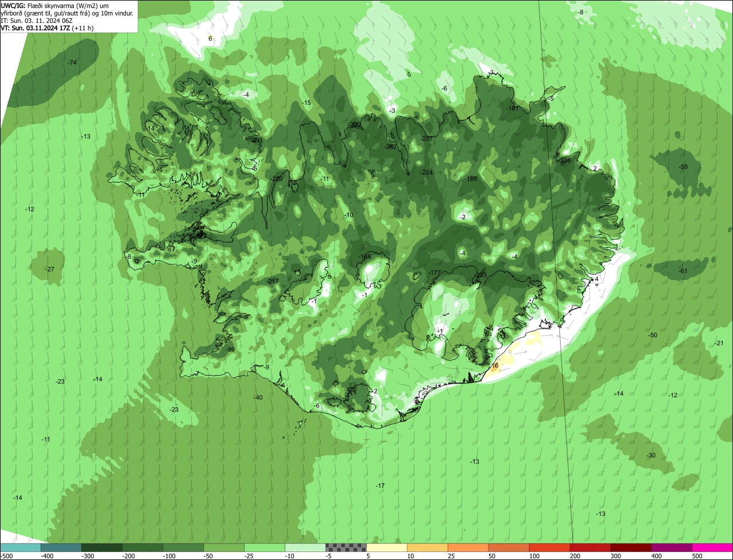Screen dimensions: 733x560
Task: Click the '-61' value label
Action: tap(683, 271)
